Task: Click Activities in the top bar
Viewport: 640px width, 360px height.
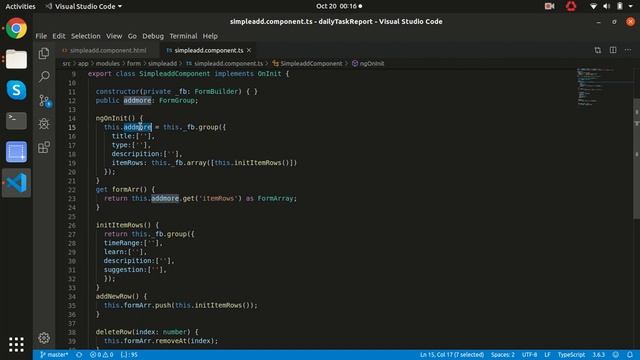Action: click(20, 6)
